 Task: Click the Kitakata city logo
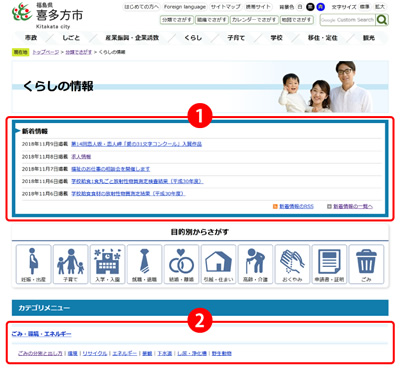tap(48, 16)
